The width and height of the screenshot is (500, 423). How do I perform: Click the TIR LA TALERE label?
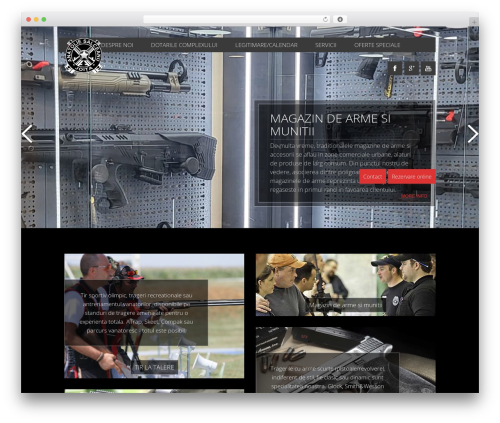[154, 367]
